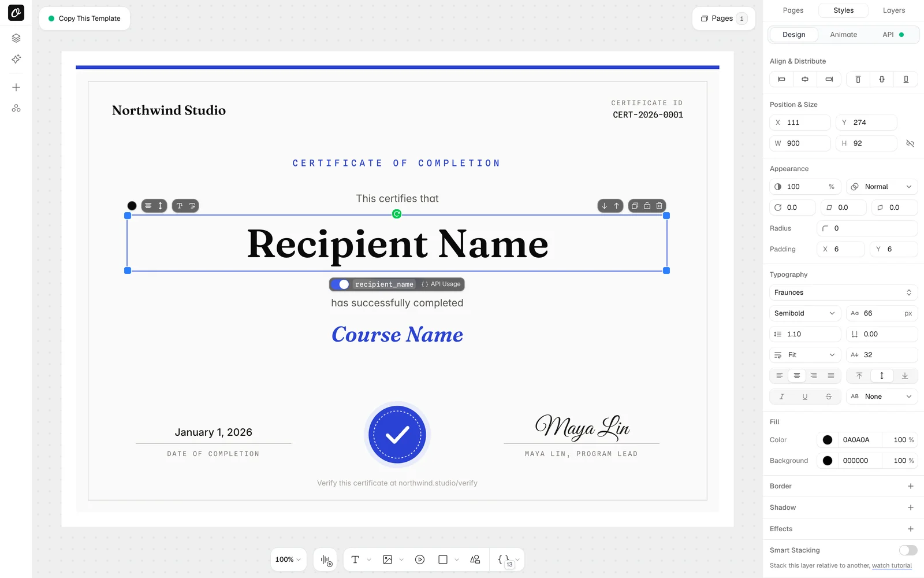Click the font size field showing 66
The image size is (924, 578).
click(x=882, y=313)
